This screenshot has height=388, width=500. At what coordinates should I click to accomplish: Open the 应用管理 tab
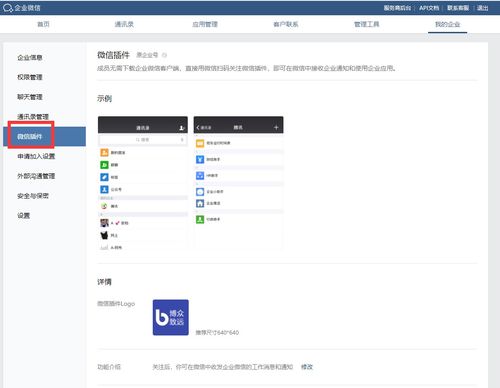205,24
